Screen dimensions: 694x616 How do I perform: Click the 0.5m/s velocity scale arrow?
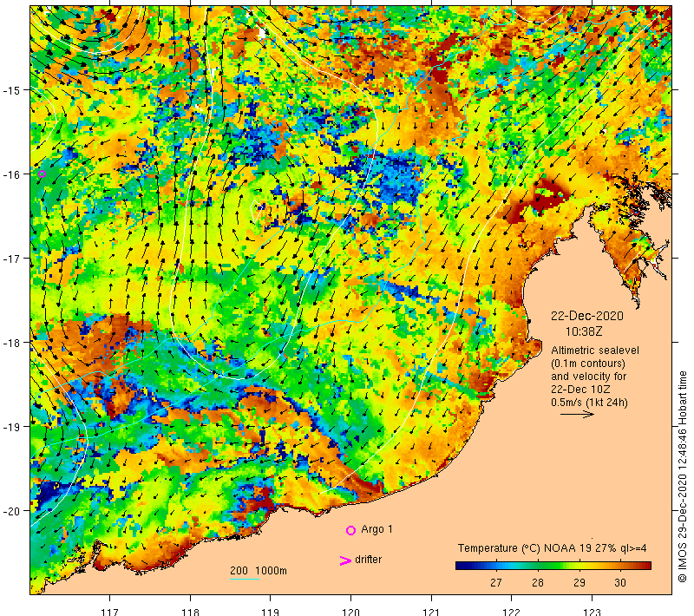577,415
